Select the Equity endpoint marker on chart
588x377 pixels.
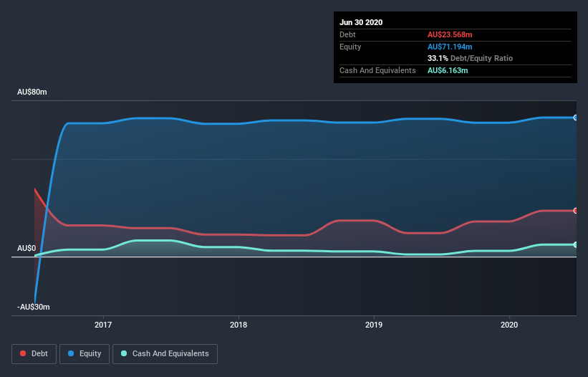(575, 118)
